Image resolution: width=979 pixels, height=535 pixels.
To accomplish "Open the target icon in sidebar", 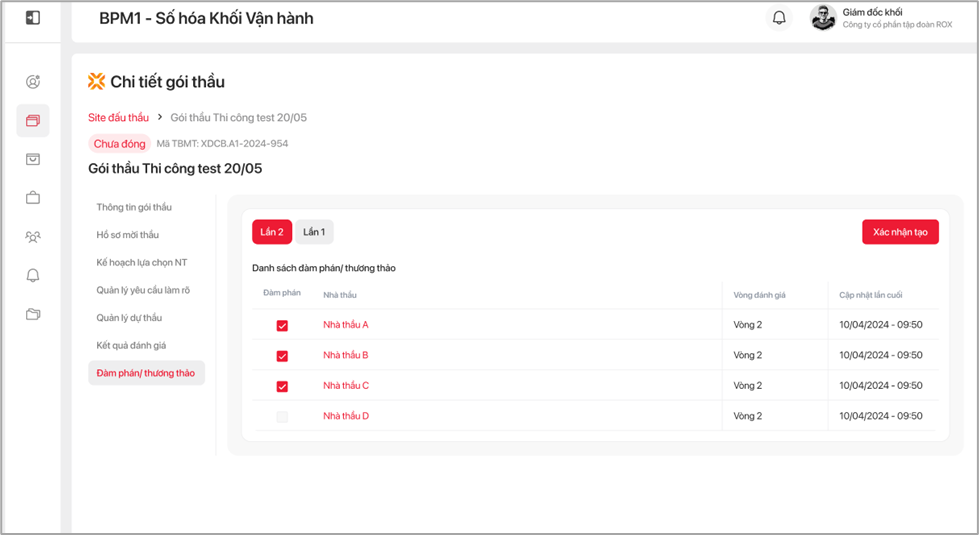I will click(x=33, y=82).
